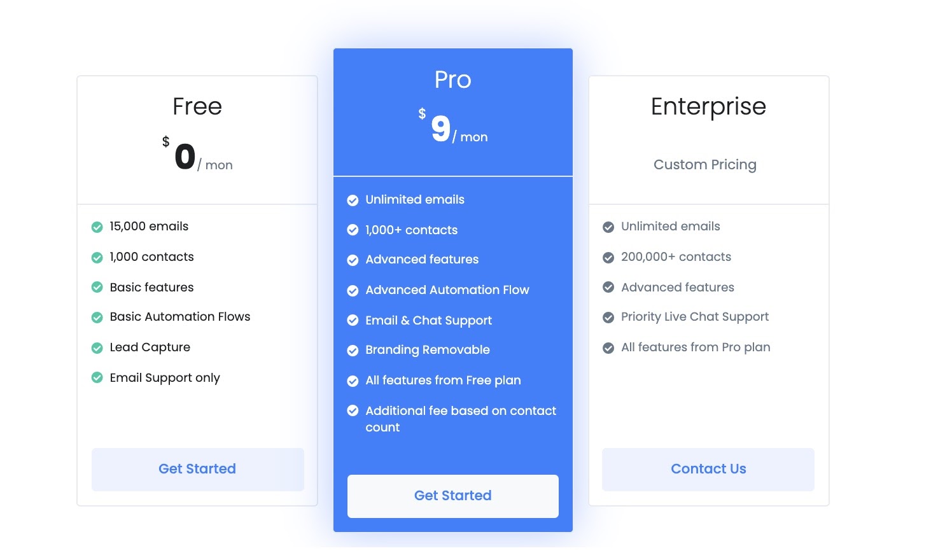The height and width of the screenshot is (560, 938).
Task: Click the Basic Automation Flows feature text
Action: (180, 317)
